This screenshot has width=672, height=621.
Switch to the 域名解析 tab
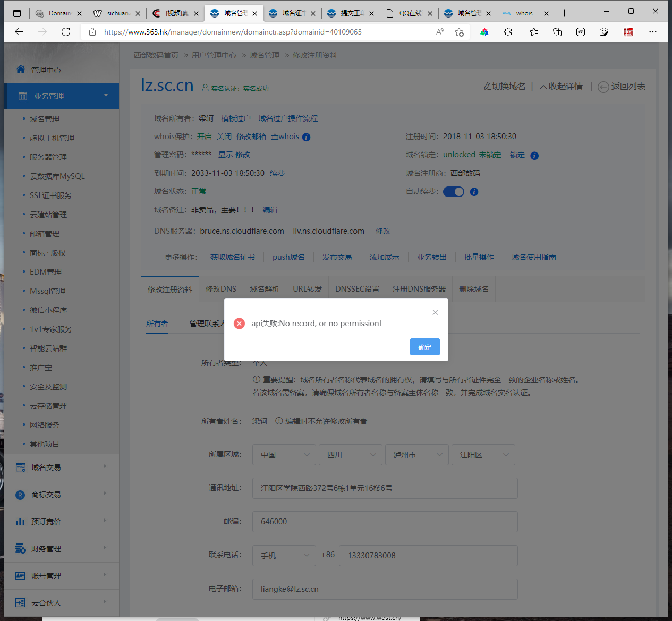(265, 289)
